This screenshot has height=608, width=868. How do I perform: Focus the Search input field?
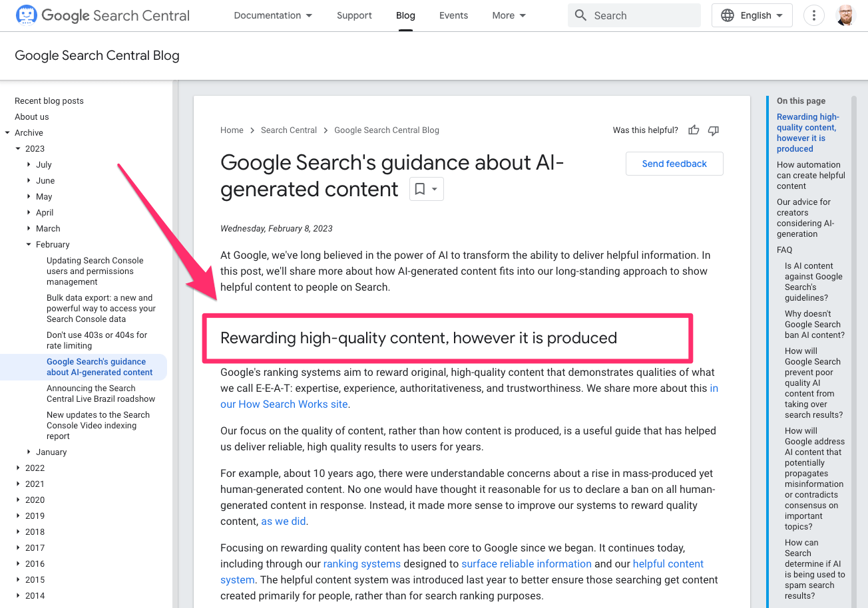[634, 15]
